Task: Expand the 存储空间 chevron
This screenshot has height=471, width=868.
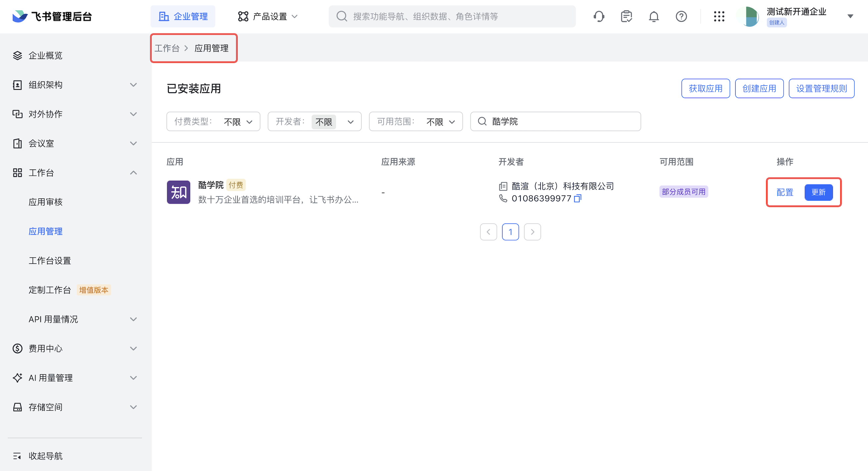Action: [x=133, y=407]
